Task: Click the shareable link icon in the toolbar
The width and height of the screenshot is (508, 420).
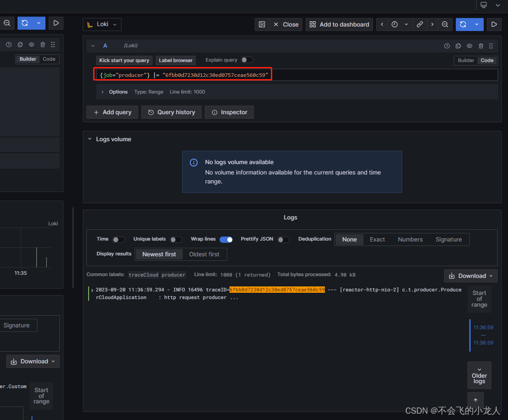Action: click(x=420, y=24)
